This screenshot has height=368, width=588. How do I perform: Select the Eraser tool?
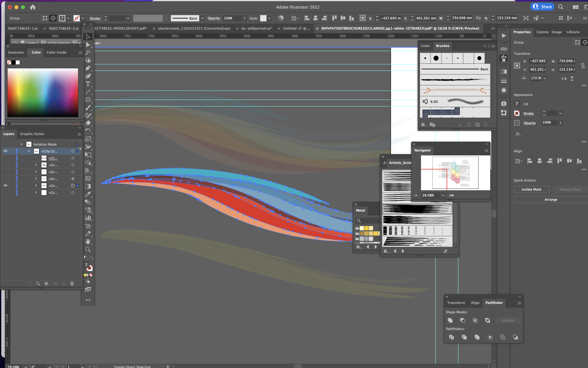pos(88,123)
